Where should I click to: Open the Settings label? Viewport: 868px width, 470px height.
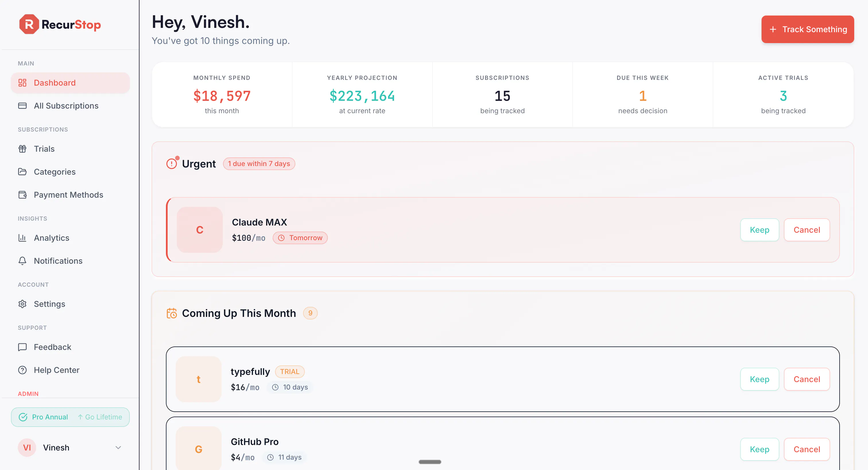click(50, 304)
